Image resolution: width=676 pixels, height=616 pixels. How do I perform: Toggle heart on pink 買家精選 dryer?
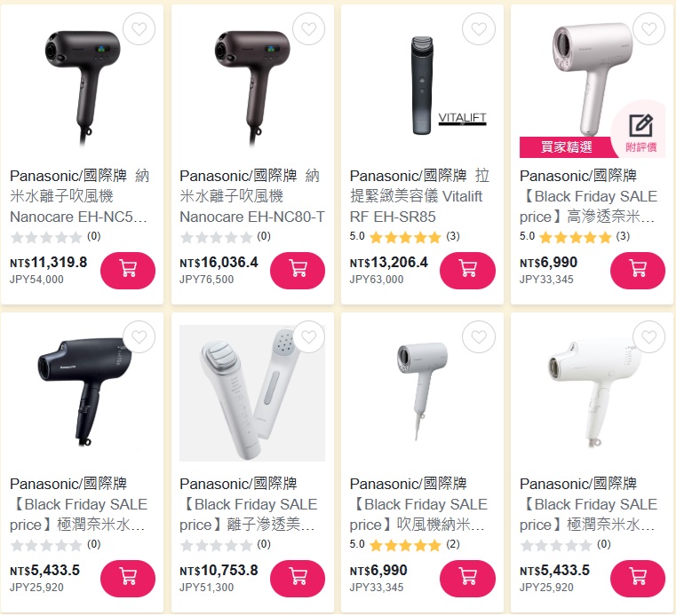click(648, 29)
